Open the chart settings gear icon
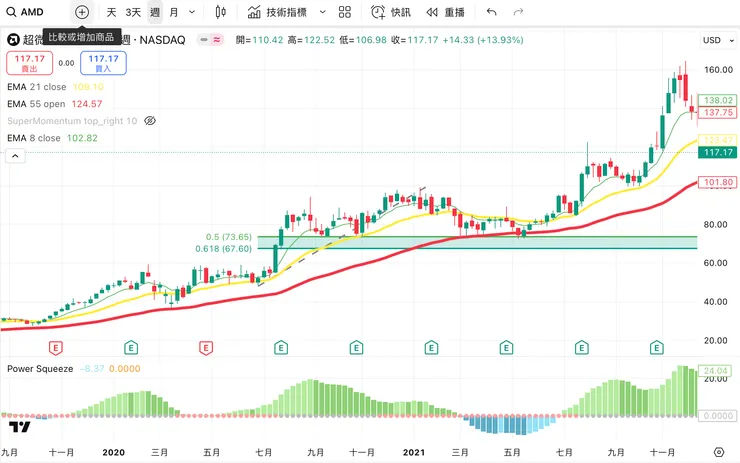The image size is (740, 463). (x=719, y=452)
